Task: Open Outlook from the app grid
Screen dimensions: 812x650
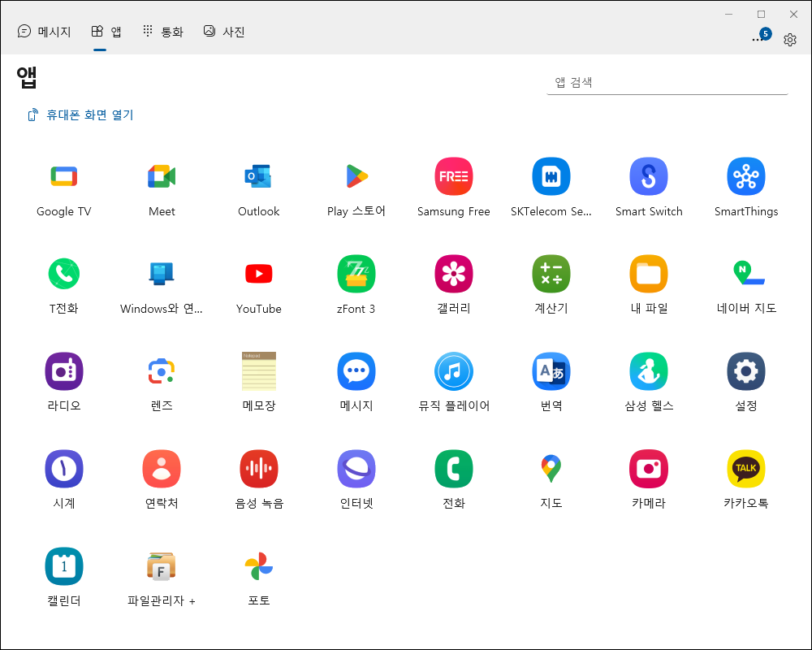Action: [258, 177]
